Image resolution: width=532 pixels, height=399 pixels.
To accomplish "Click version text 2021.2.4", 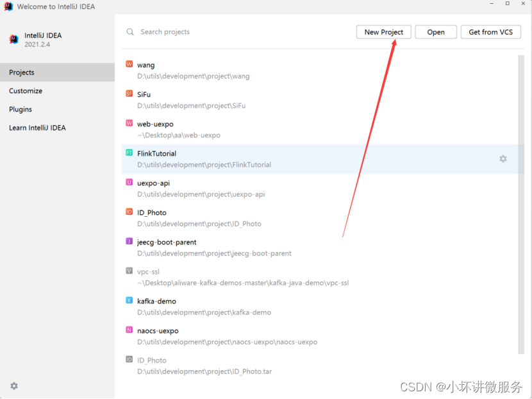I will (x=37, y=44).
